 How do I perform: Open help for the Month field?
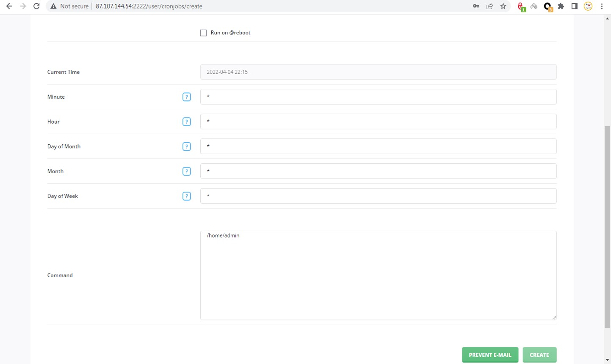pyautogui.click(x=187, y=171)
